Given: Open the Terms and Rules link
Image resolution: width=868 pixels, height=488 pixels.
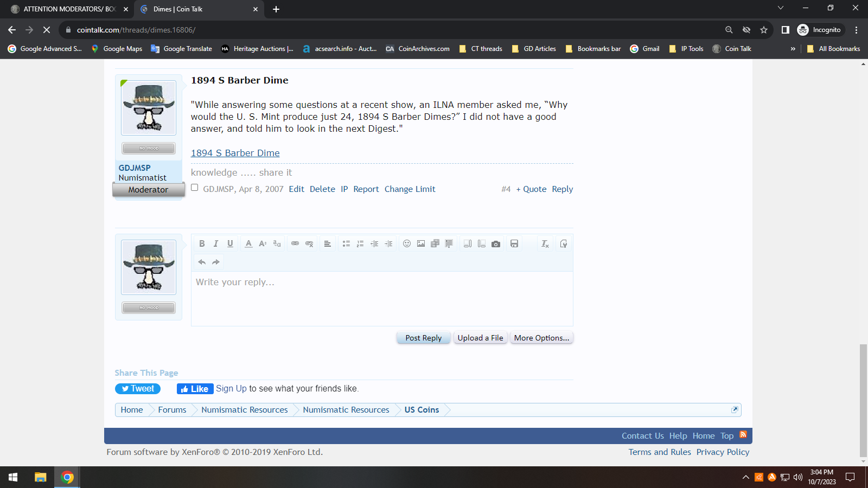Looking at the screenshot, I should pos(660,452).
